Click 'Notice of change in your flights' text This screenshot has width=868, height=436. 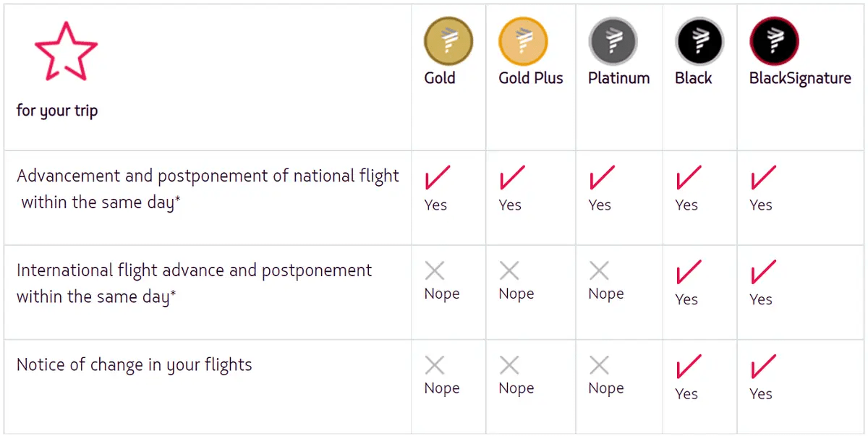(135, 364)
